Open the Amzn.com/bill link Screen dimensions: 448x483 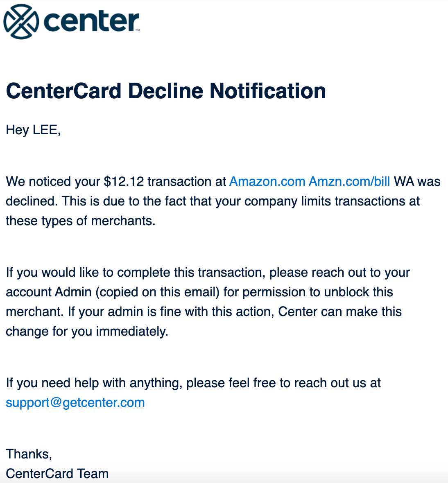pos(349,181)
